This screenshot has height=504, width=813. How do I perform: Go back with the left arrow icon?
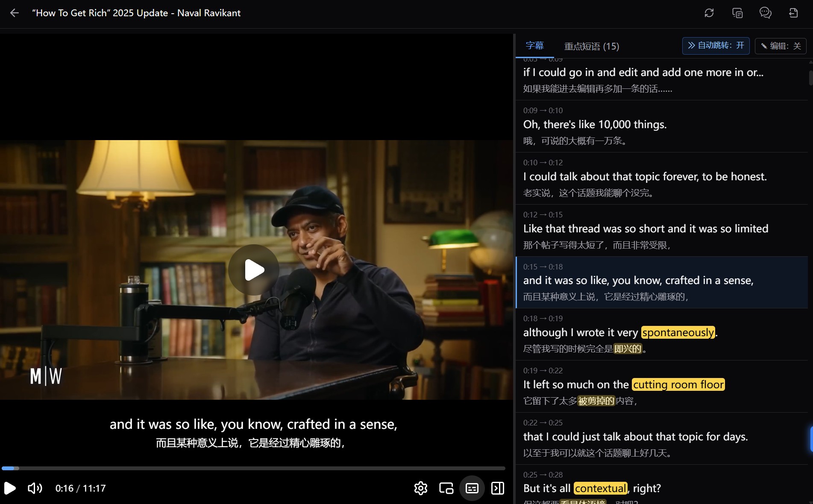(15, 13)
